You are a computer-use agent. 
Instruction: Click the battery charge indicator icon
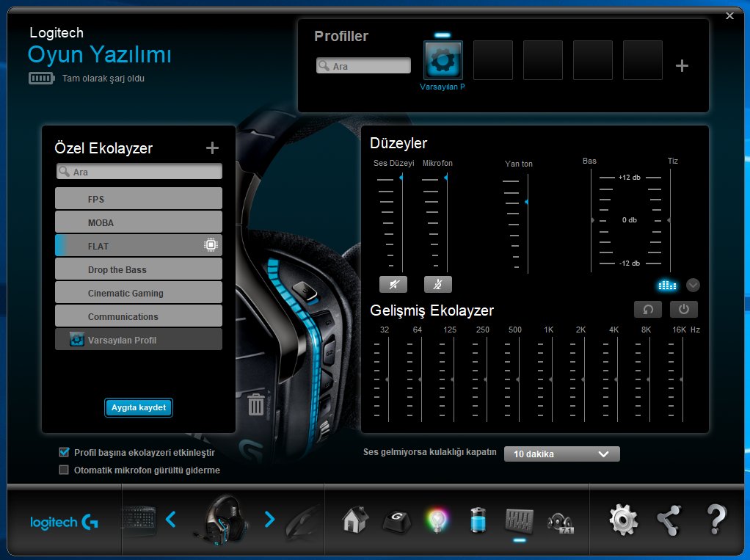point(42,78)
